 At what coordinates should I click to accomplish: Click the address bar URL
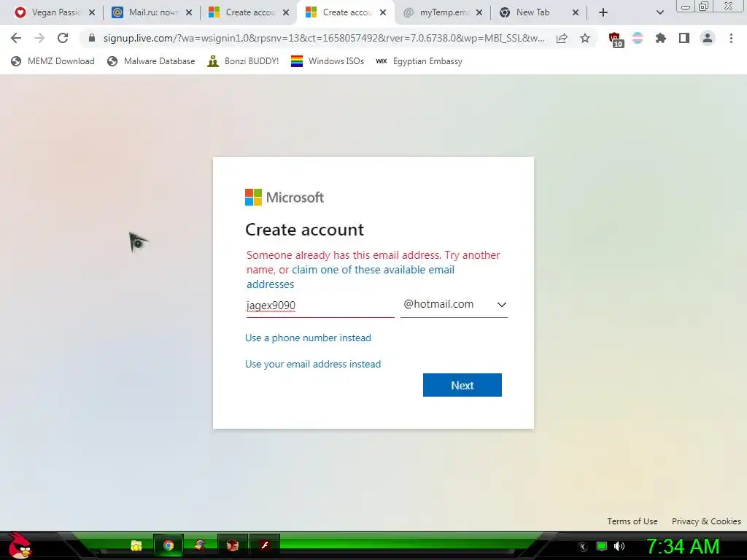pyautogui.click(x=324, y=38)
